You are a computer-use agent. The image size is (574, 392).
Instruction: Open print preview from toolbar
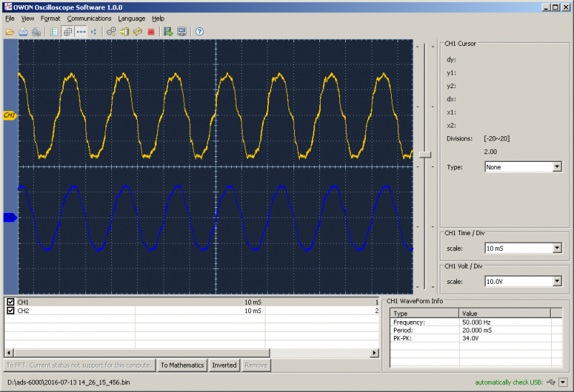[x=36, y=32]
